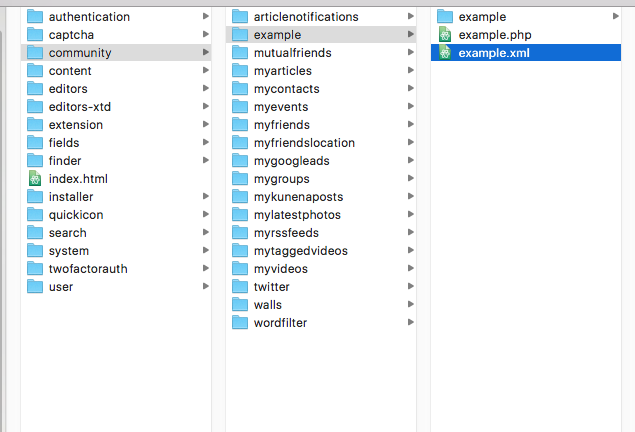Expand the twofactorauth folder arrow

pos(206,268)
